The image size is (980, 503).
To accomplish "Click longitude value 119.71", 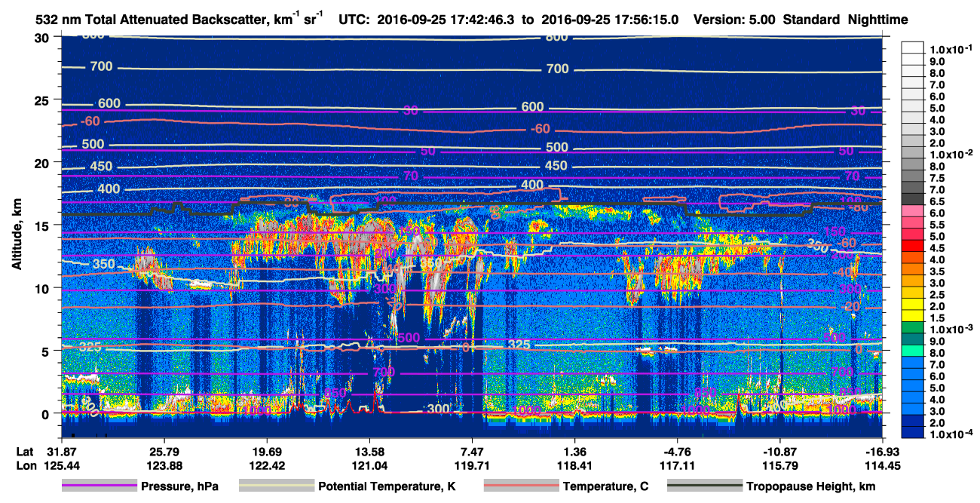I will (x=472, y=465).
